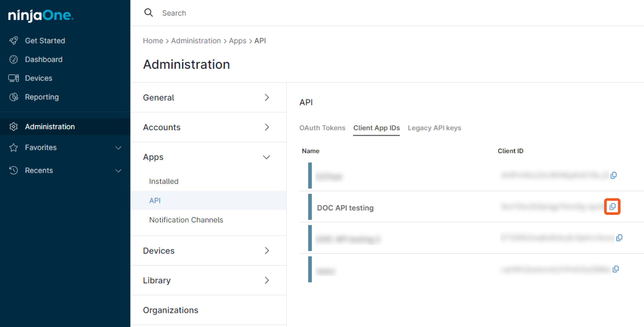
Task: Copy the DOC API testing client ID
Action: (612, 206)
